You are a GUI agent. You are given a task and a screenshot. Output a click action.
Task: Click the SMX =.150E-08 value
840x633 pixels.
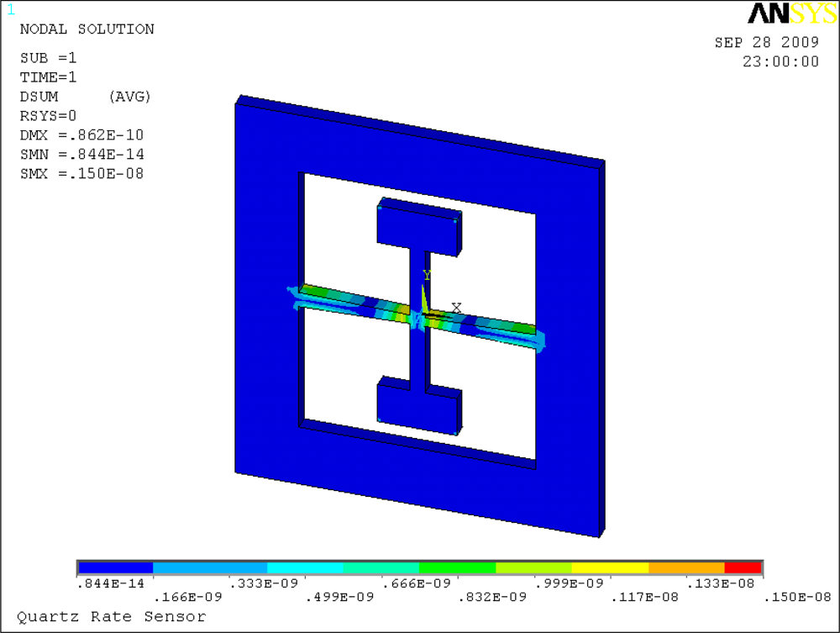pos(82,174)
